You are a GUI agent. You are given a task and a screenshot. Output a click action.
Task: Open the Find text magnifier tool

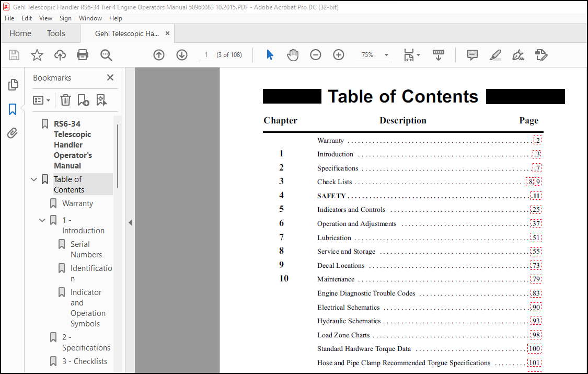tap(106, 55)
